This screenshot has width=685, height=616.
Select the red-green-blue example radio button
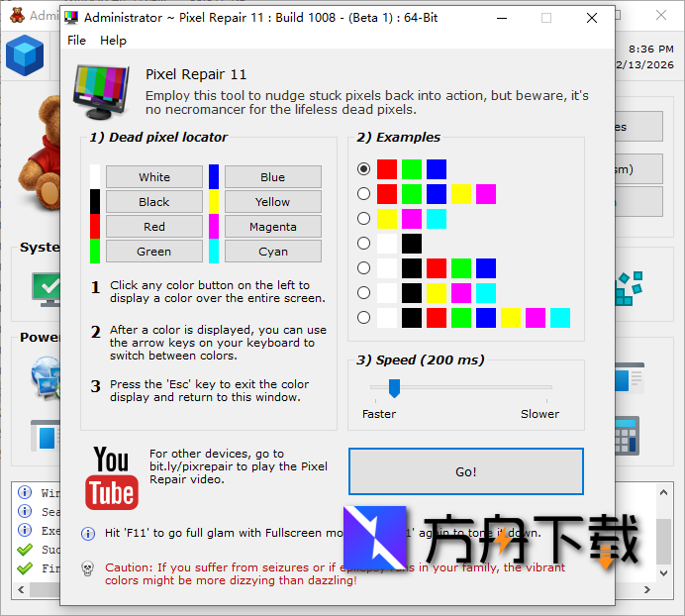pyautogui.click(x=364, y=169)
